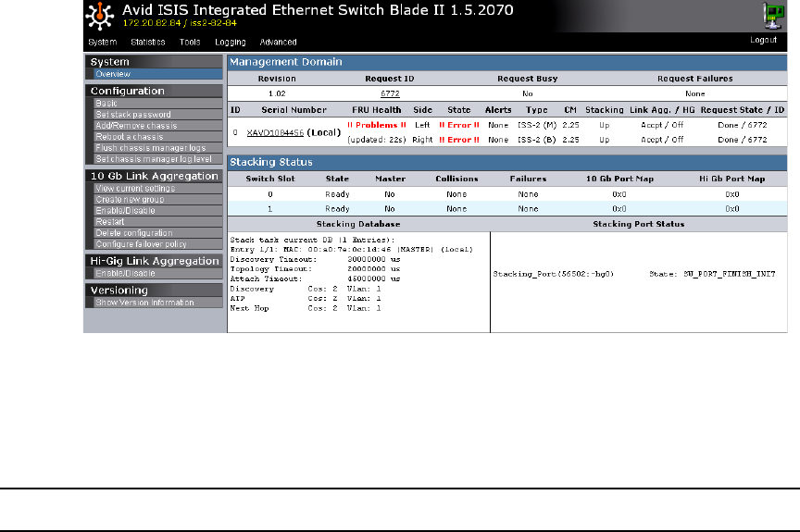Click the Logout link
This screenshot has height=532, width=800.
coord(763,40)
